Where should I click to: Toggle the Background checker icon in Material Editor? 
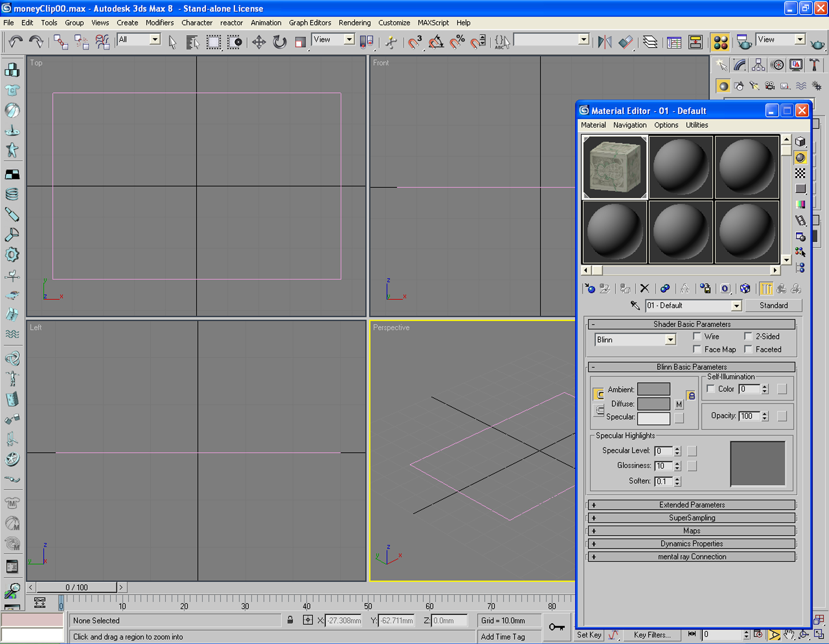[x=800, y=173]
